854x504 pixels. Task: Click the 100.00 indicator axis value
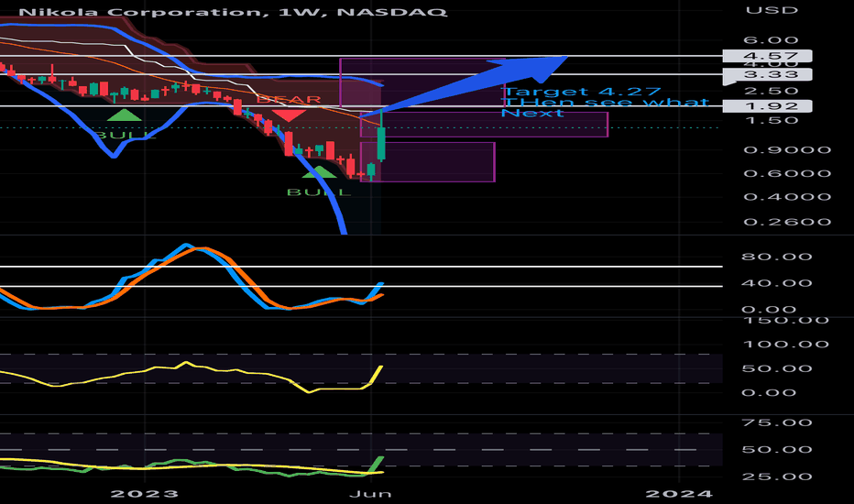click(x=786, y=345)
